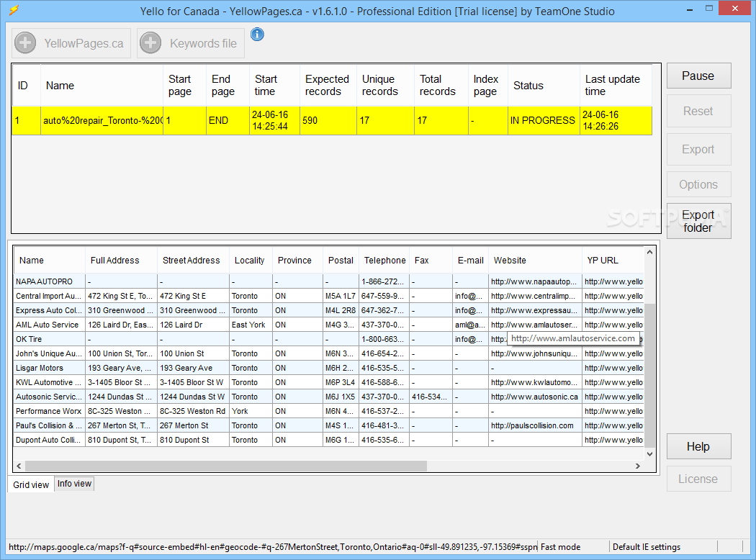Viewport: 756px width, 560px height.
Task: Click the Full Address column header
Action: (x=121, y=261)
